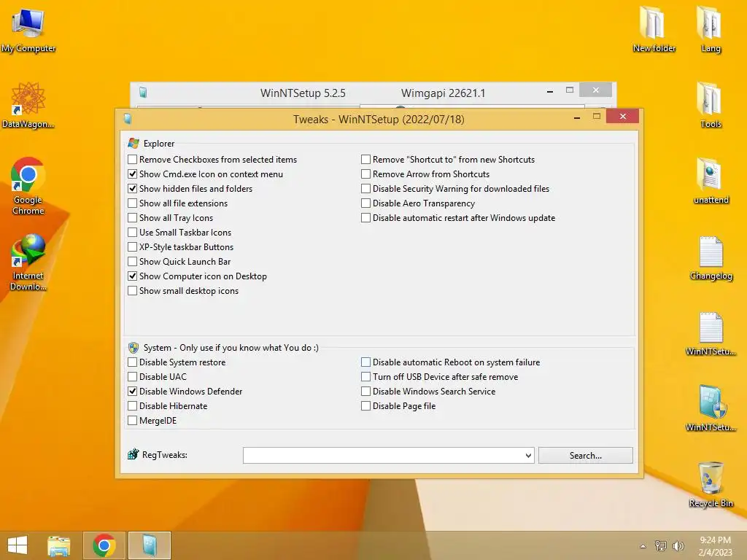Uncheck Show Cmd.exe Icon on context menu
747x560 pixels.
[x=133, y=174]
